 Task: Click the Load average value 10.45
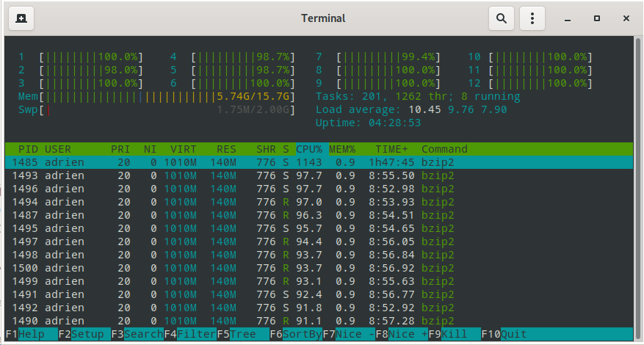[x=424, y=110]
